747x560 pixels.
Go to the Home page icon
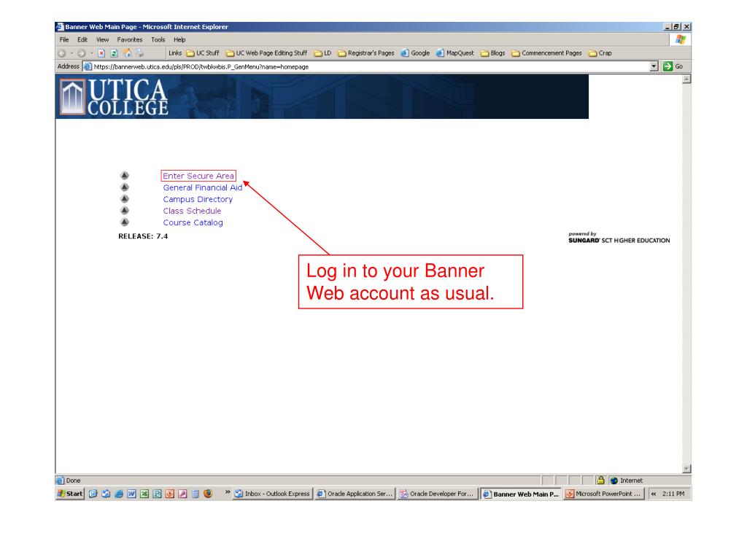click(127, 53)
